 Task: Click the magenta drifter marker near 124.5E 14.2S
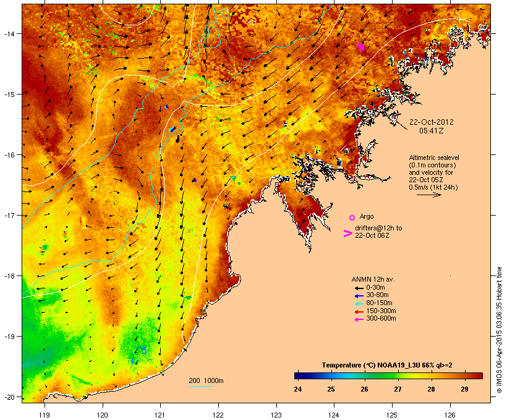[362, 47]
